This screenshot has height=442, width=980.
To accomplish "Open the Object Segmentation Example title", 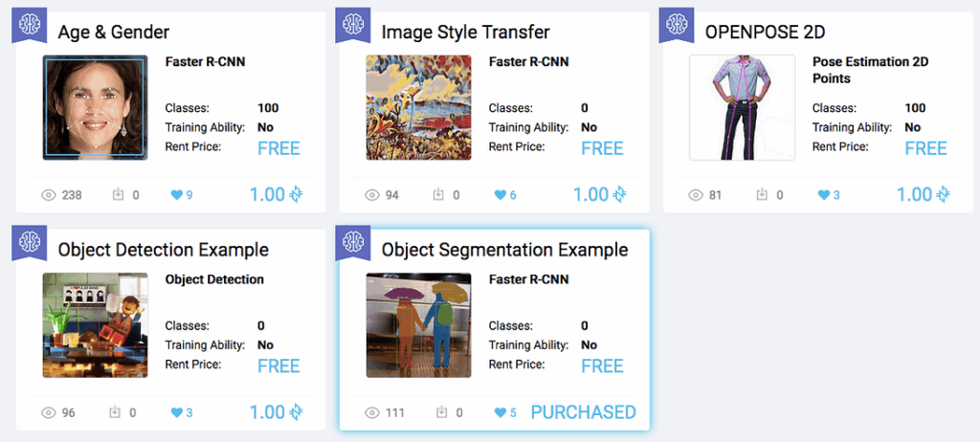I will pos(504,250).
